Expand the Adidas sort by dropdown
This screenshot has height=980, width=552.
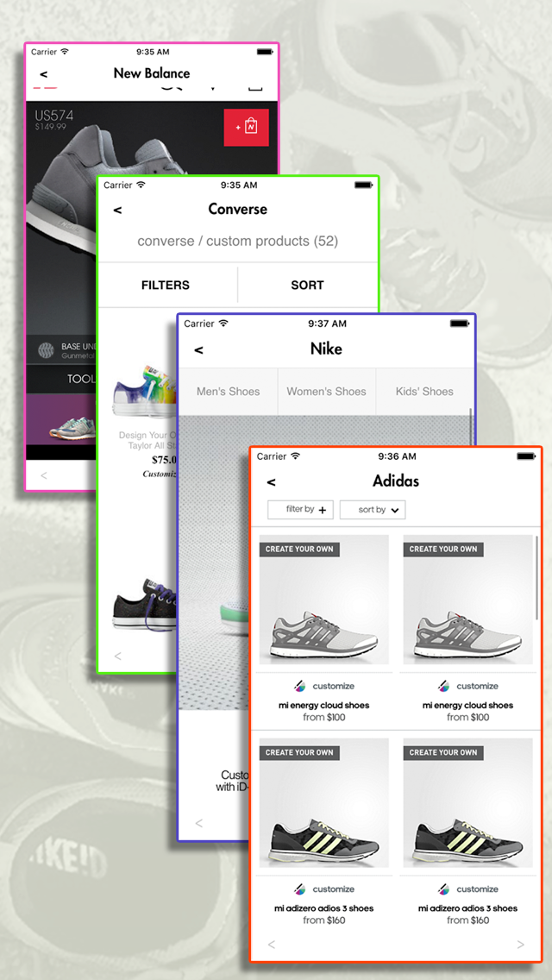[x=373, y=509]
